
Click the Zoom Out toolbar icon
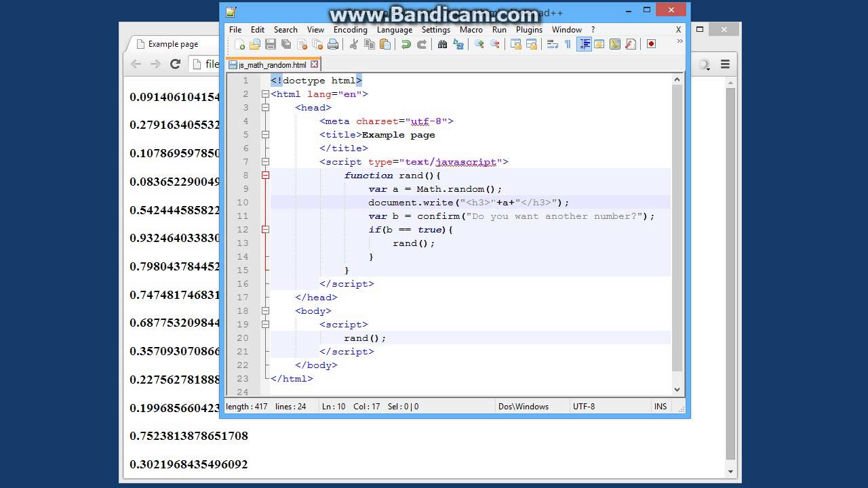[x=495, y=44]
